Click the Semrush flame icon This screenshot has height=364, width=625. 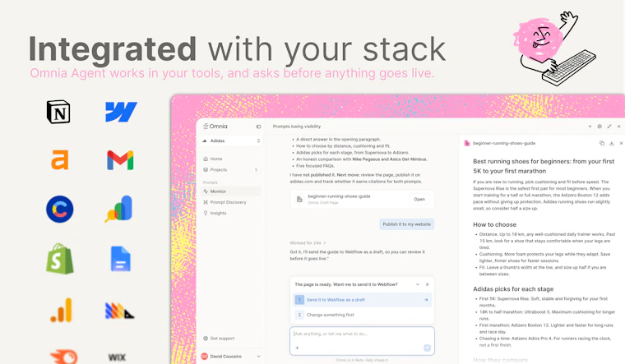pos(64,357)
